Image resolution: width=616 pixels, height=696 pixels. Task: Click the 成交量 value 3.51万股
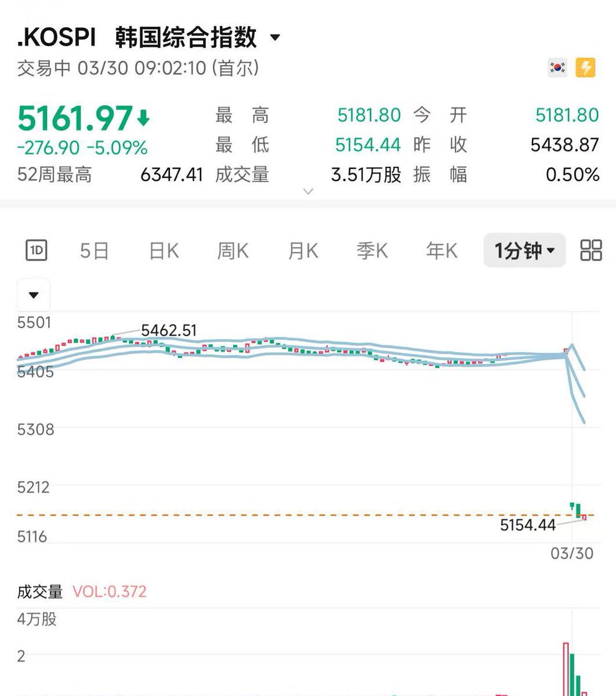coord(366,174)
